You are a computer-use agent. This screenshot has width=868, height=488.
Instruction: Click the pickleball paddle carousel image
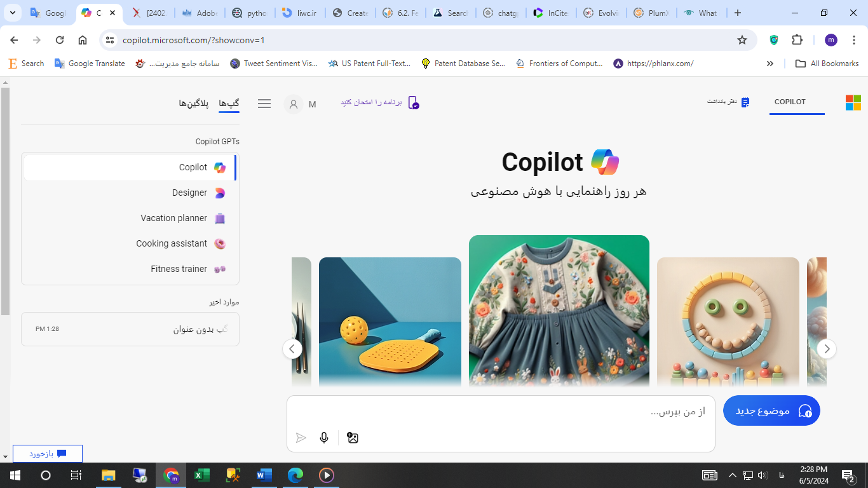tap(390, 322)
